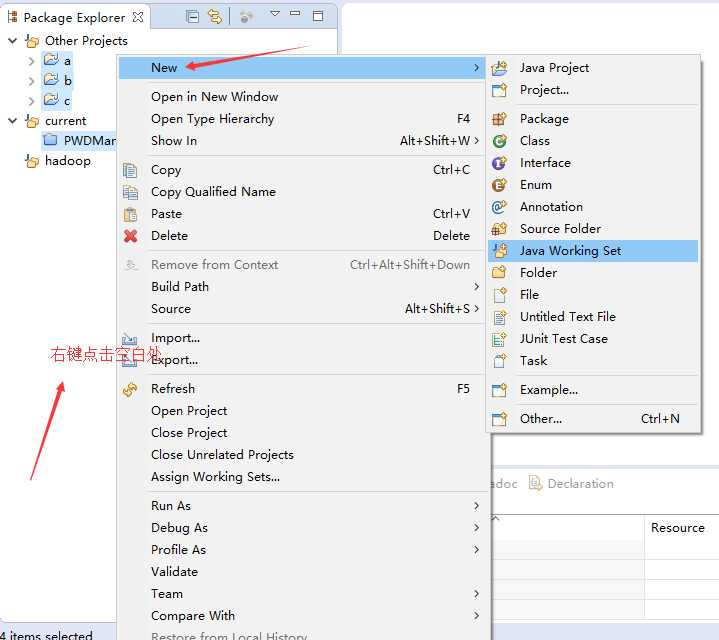719x640 pixels.
Task: Select the hadoop working set
Action: pos(58,161)
